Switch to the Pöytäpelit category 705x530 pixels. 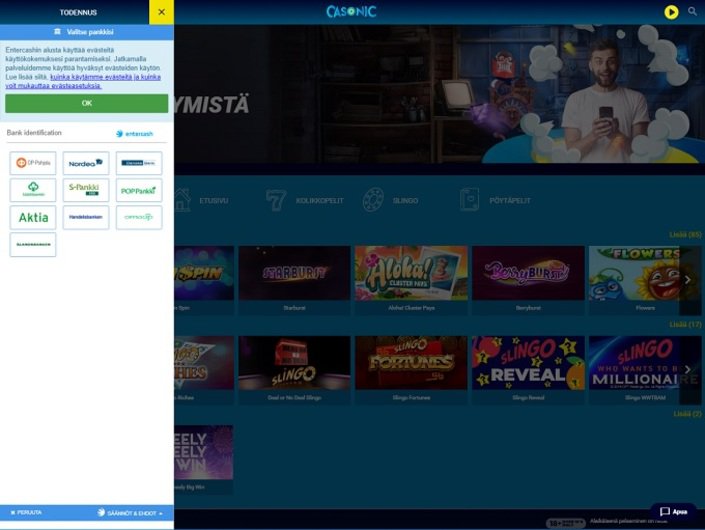click(x=495, y=200)
